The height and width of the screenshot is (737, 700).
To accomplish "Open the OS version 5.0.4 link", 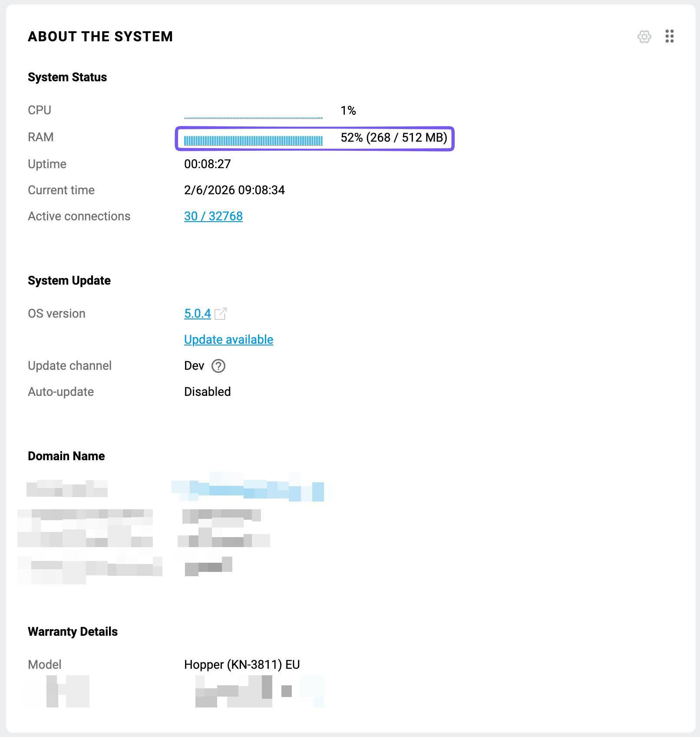I will click(197, 314).
